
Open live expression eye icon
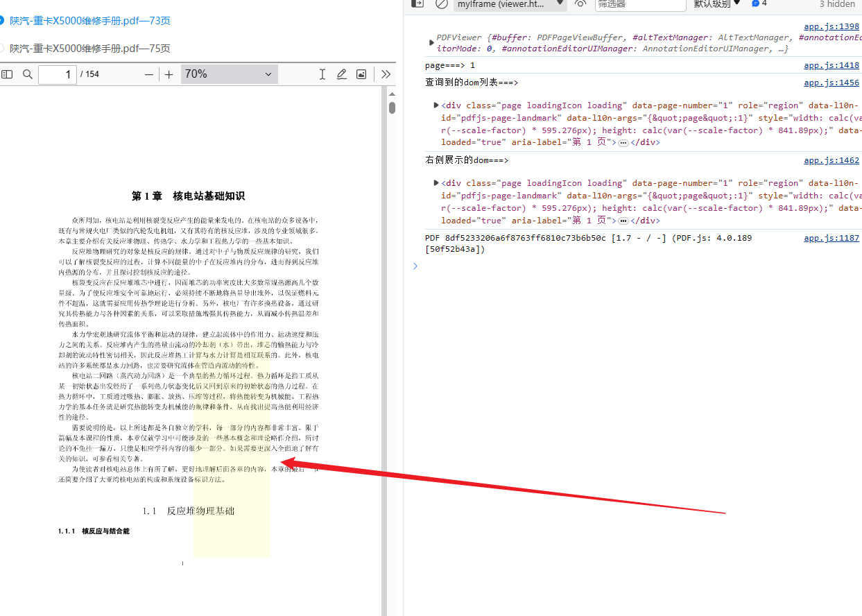[x=580, y=3]
